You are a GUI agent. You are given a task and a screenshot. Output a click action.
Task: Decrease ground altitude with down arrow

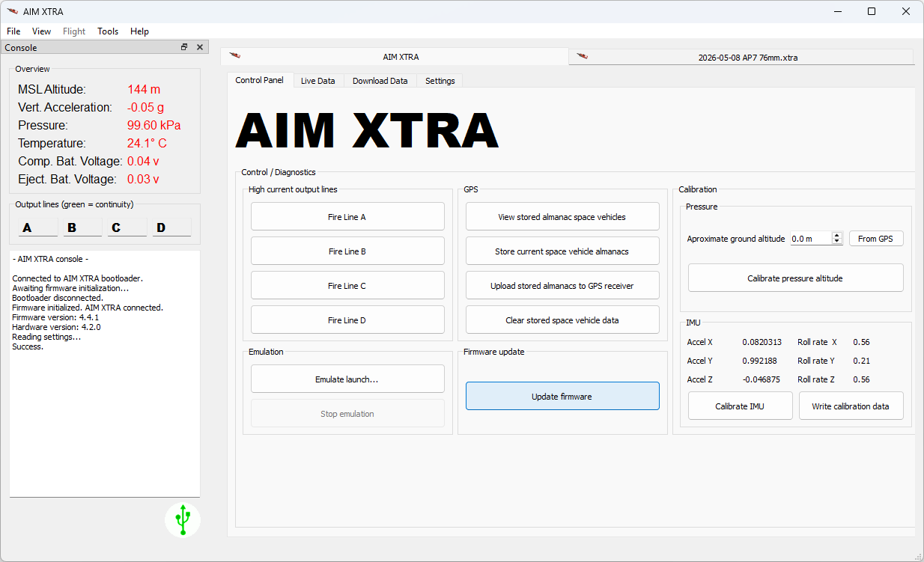[x=838, y=242]
